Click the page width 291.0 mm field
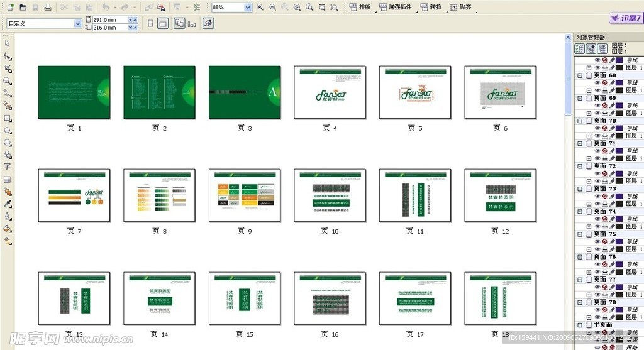Screen dimensions: 644x350 109,19
